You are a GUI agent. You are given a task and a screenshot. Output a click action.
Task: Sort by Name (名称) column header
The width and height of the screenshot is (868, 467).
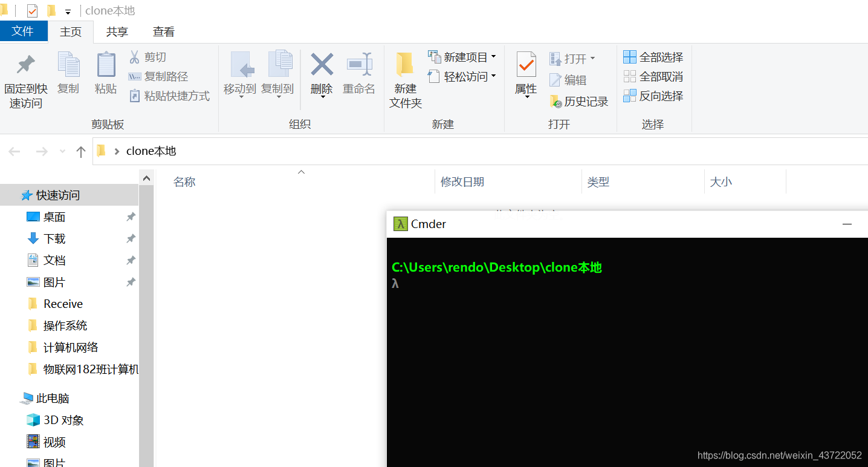tap(184, 182)
